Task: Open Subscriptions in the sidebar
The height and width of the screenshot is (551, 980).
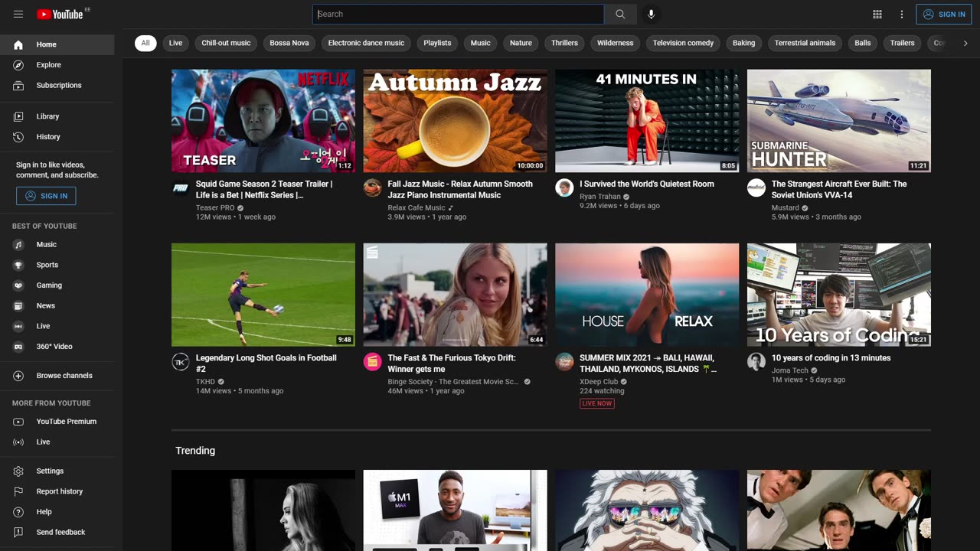Action: [57, 85]
